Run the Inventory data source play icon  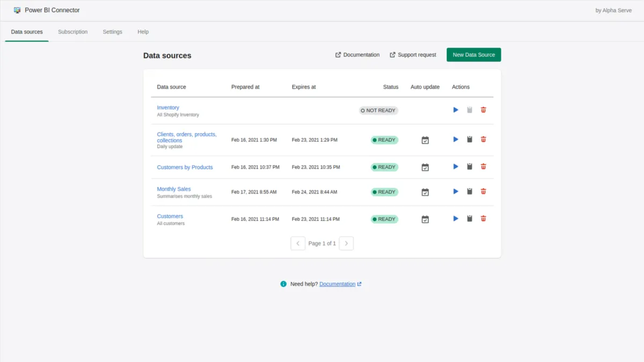[x=456, y=110]
